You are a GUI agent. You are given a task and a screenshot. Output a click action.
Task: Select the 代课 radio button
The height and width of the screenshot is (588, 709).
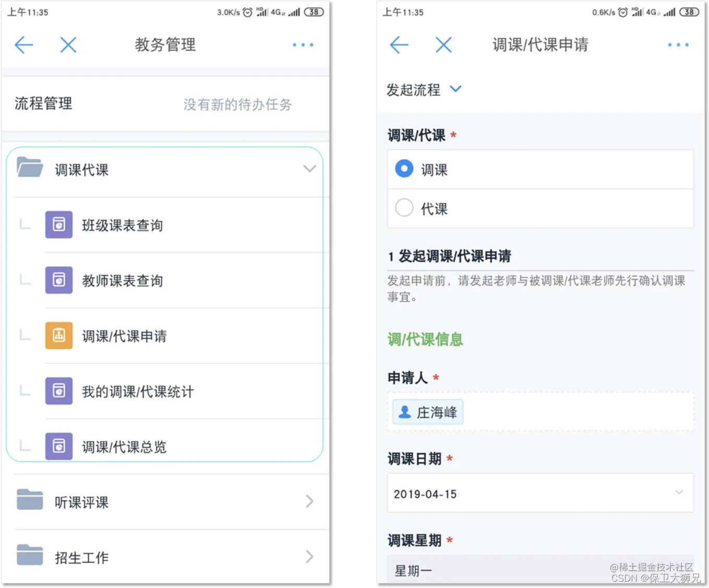point(404,208)
